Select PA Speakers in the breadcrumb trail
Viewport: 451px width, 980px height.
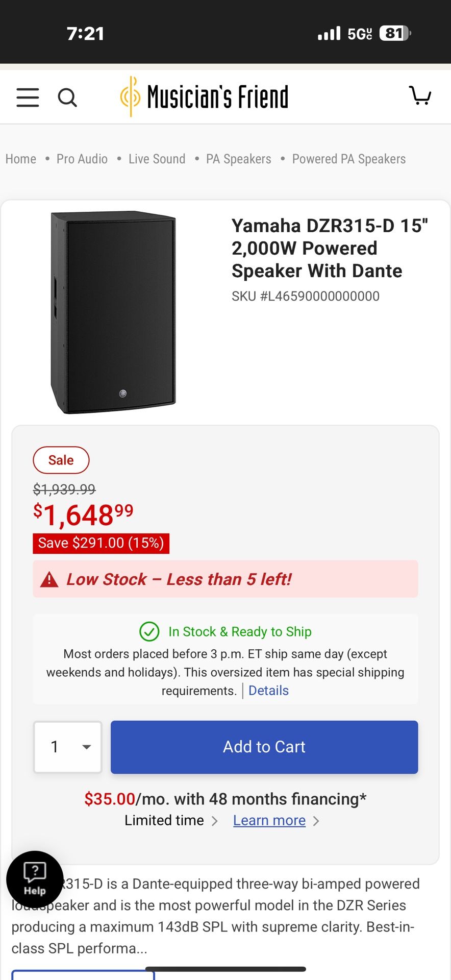coord(238,159)
